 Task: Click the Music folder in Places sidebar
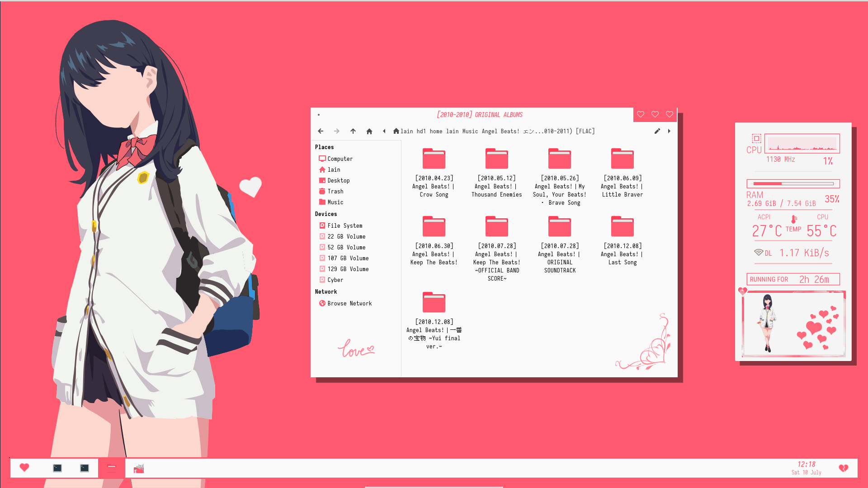[x=335, y=202]
